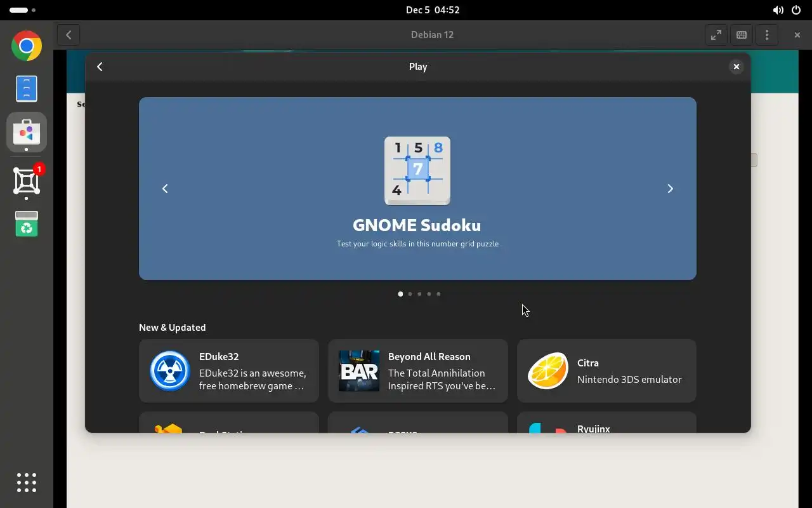Open Google Chrome from the dock

[27, 46]
